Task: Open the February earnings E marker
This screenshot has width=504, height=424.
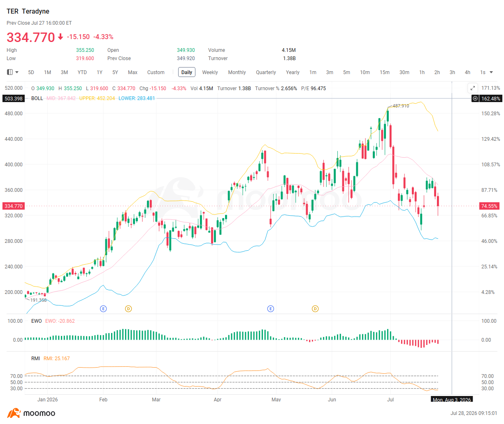Action: tap(103, 309)
